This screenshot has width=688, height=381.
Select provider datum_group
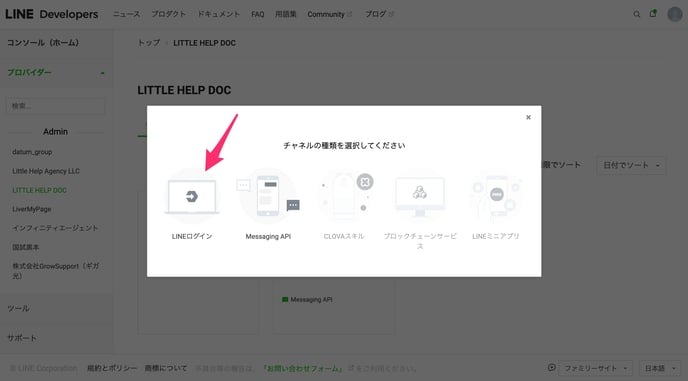click(32, 152)
